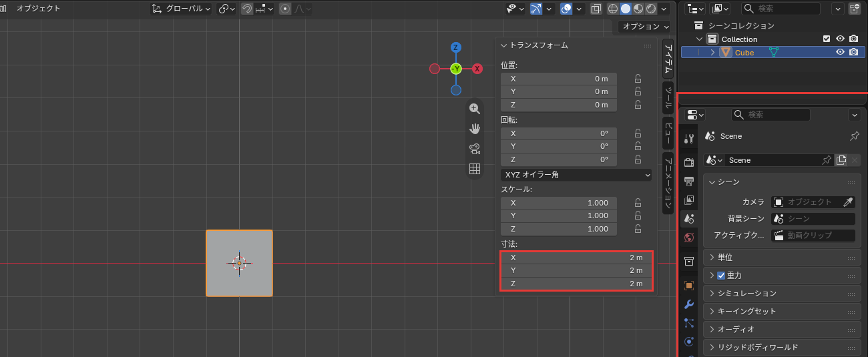
Task: Open the Tool properties tab icon
Action: coord(690,138)
